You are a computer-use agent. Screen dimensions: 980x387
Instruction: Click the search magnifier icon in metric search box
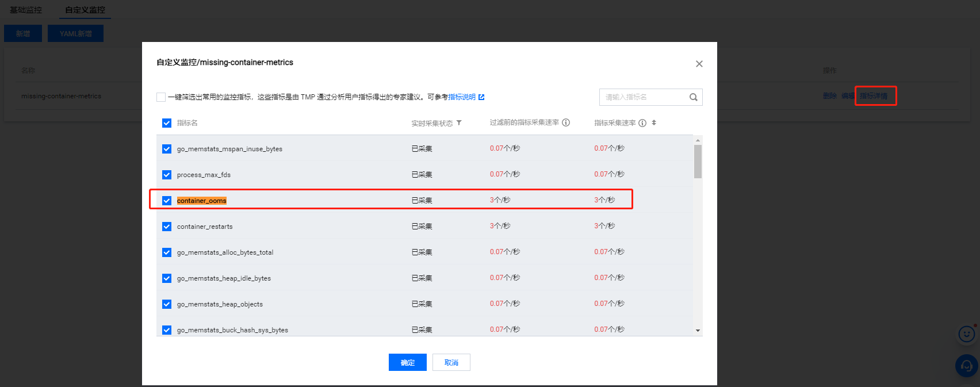click(693, 97)
